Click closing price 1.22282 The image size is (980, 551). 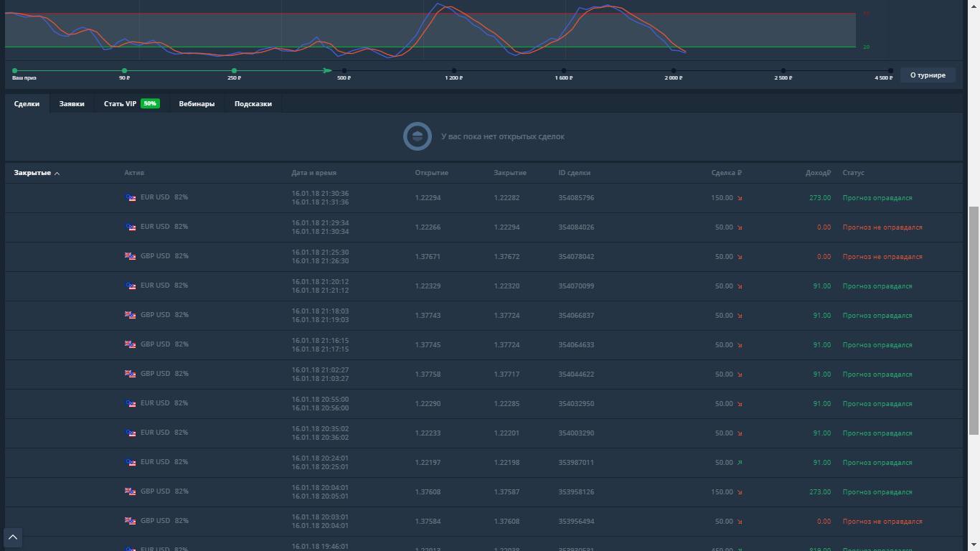pos(507,198)
